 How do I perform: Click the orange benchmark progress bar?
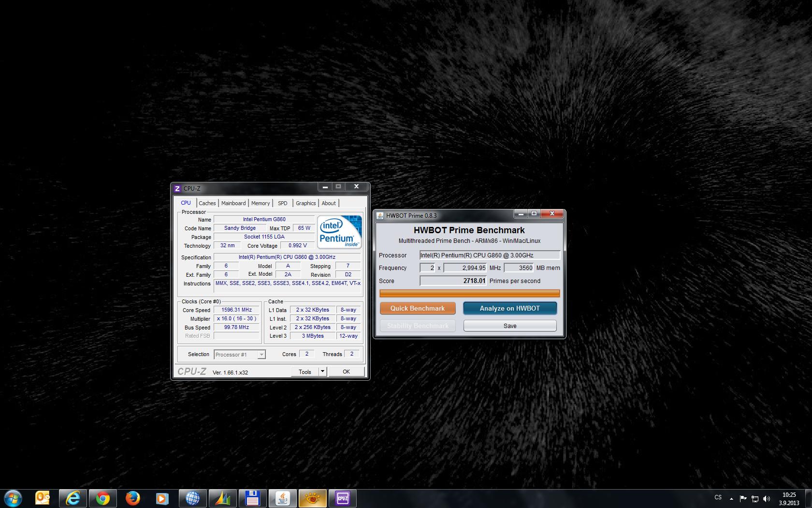(x=470, y=293)
